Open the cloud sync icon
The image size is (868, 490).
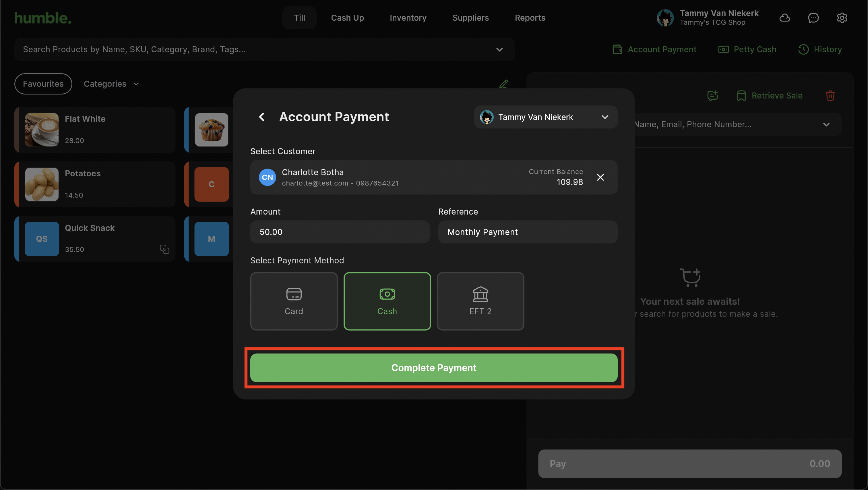pyautogui.click(x=784, y=18)
